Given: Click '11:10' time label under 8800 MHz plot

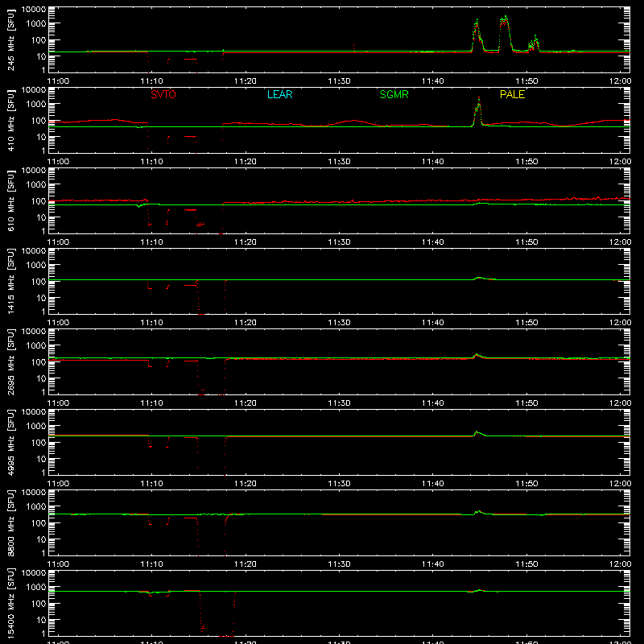Looking at the screenshot, I should coord(151,564).
